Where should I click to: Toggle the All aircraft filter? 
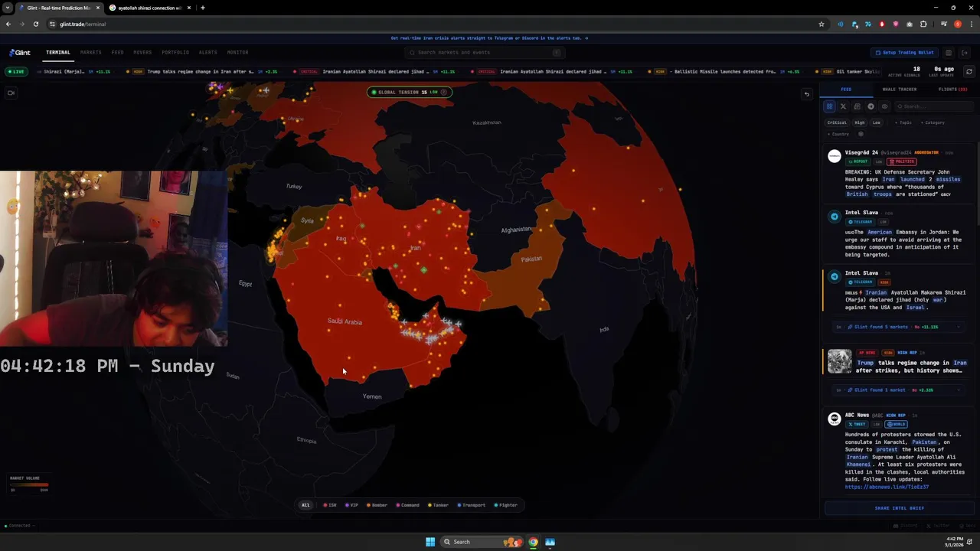click(305, 505)
